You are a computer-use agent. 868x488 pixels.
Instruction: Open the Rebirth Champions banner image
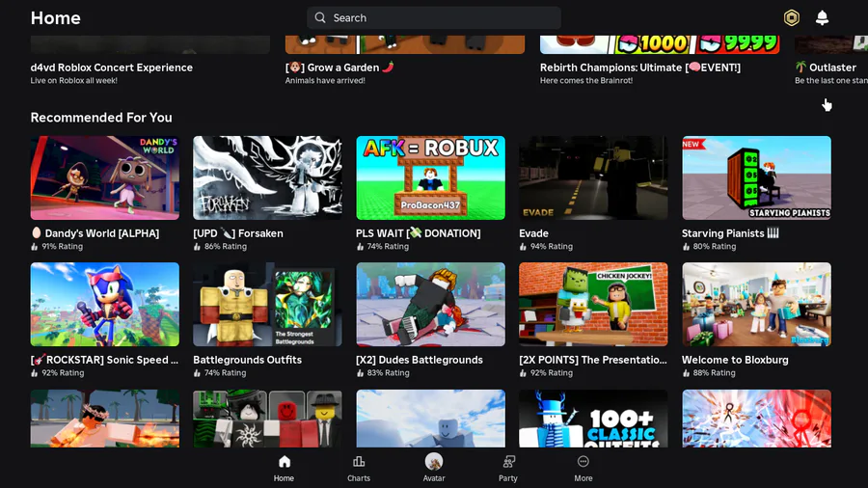click(x=660, y=44)
